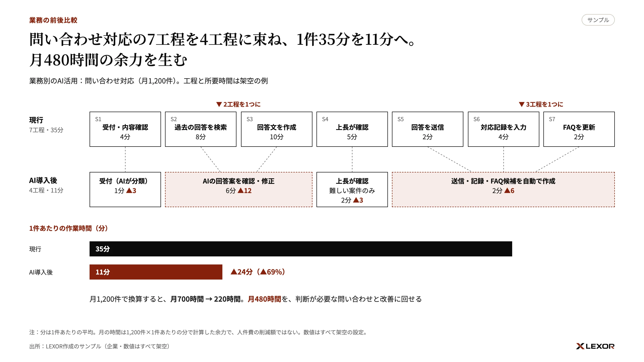The width and height of the screenshot is (644, 362).
Task: Click the ▲24分（▲69%）label
Action: 258,272
